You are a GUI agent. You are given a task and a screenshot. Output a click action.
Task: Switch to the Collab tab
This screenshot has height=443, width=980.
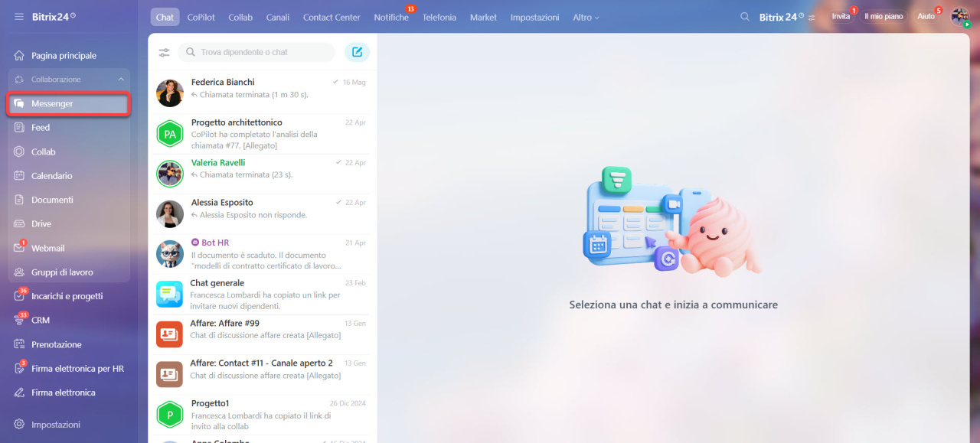click(x=240, y=17)
